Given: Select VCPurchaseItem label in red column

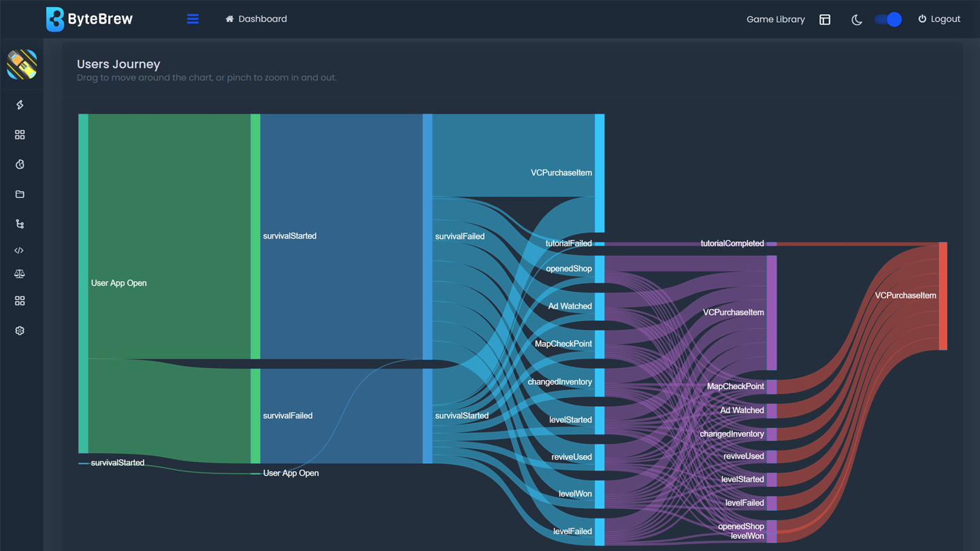Looking at the screenshot, I should tap(906, 295).
